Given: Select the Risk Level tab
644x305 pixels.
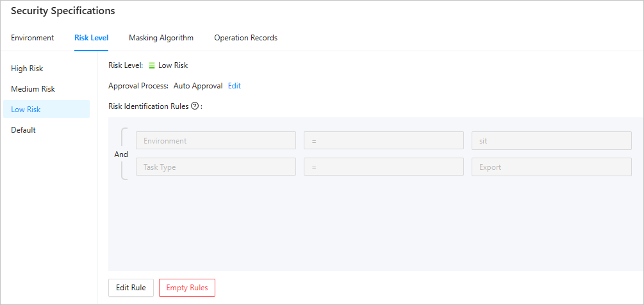Looking at the screenshot, I should pos(91,38).
